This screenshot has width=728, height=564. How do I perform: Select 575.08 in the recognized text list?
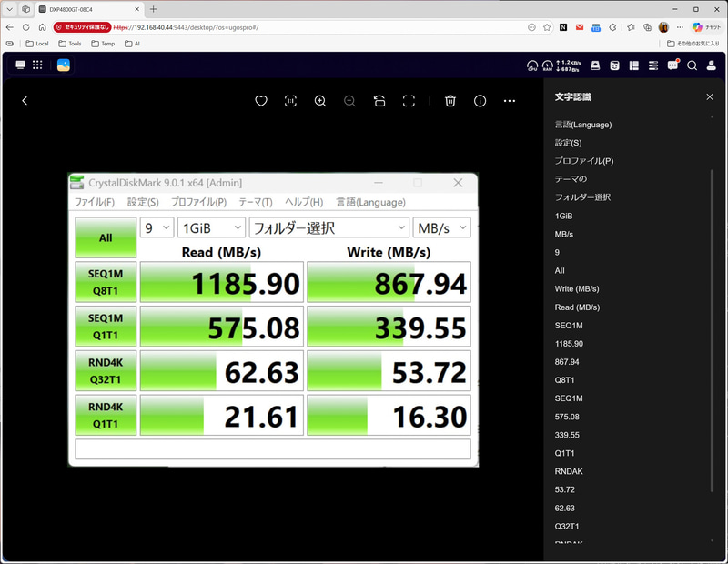[567, 417]
